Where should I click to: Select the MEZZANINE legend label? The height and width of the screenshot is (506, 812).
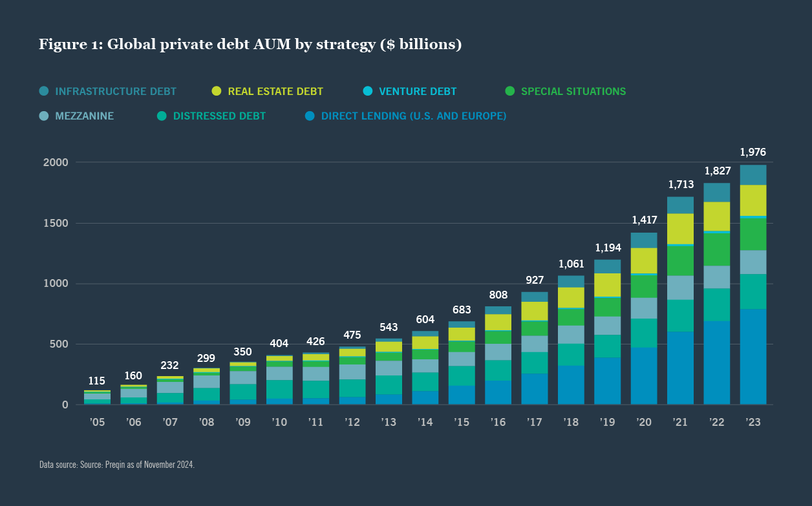coord(85,116)
